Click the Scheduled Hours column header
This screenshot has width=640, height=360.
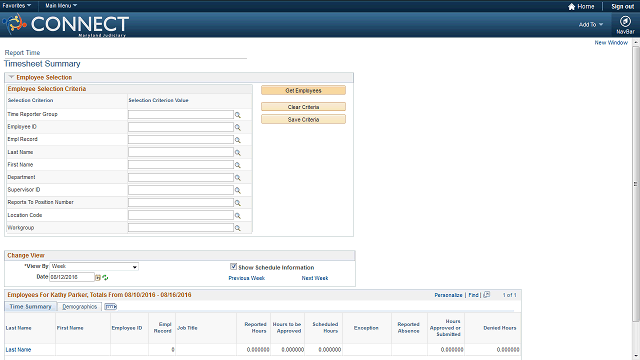[x=325, y=328]
